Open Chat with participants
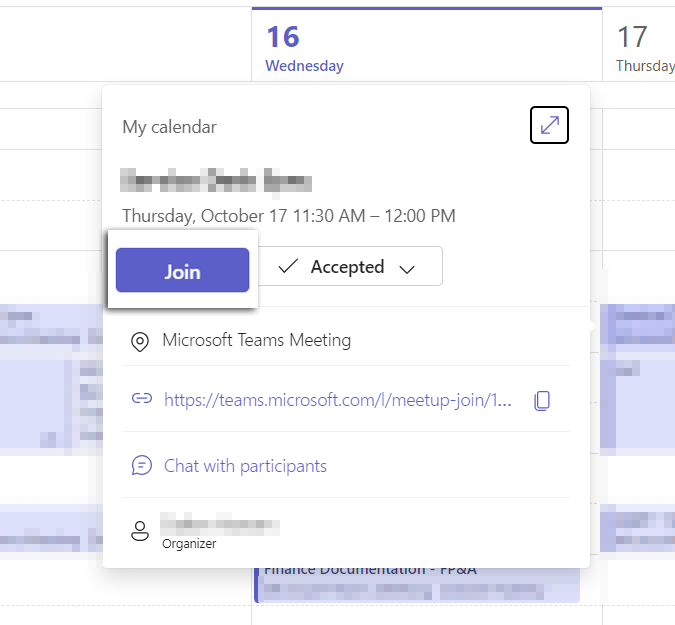 click(245, 466)
